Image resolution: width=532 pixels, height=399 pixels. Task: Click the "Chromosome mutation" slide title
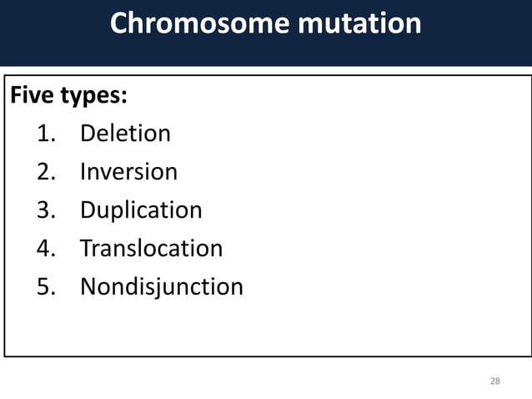click(265, 23)
